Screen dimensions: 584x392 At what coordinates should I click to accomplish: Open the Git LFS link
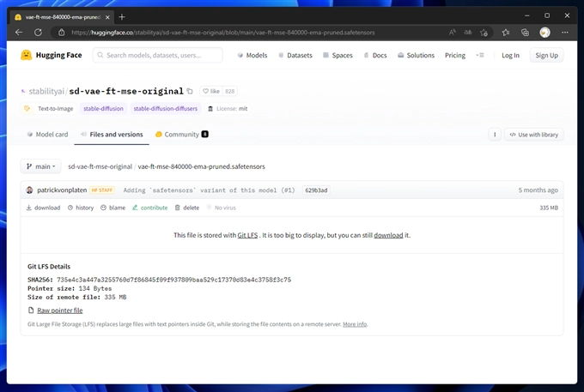pos(247,235)
